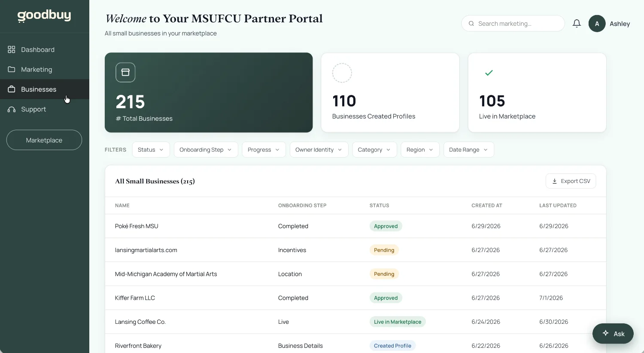Click the STATUS column header

[x=380, y=206]
